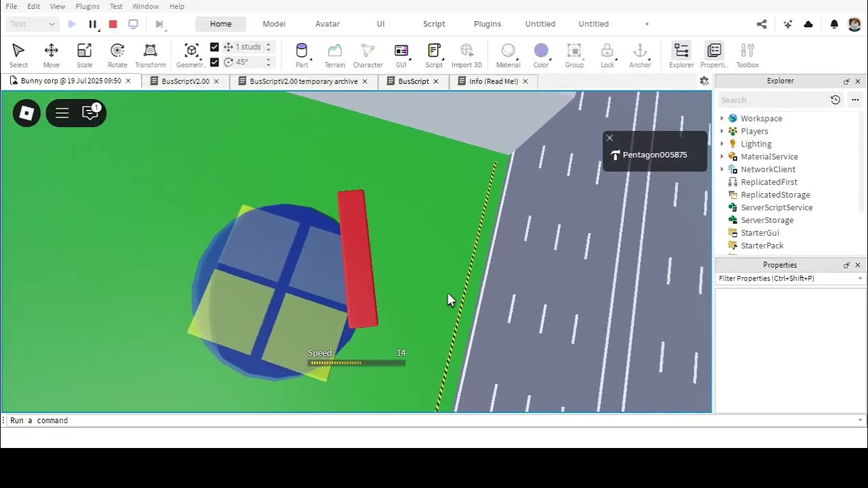The image size is (868, 488).
Task: Adjust the studs increment stepper
Action: [269, 47]
